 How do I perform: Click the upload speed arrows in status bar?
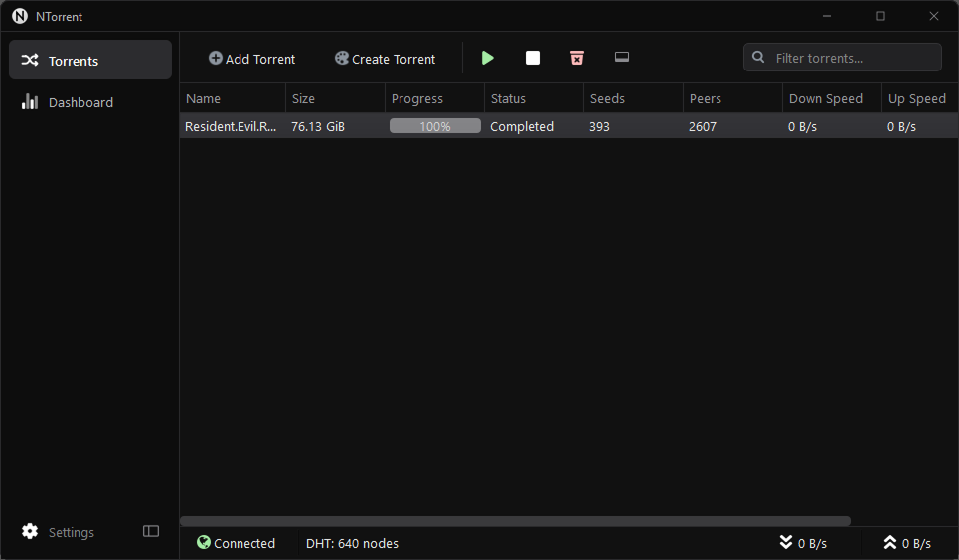pos(890,542)
